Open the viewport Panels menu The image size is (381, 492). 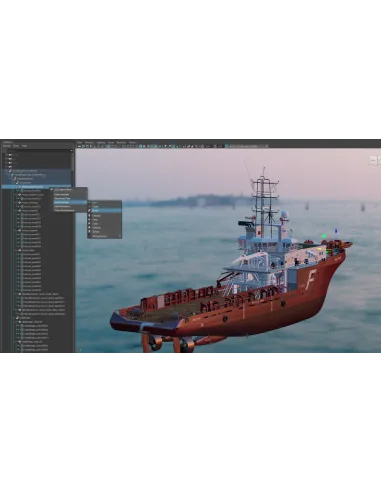point(132,143)
